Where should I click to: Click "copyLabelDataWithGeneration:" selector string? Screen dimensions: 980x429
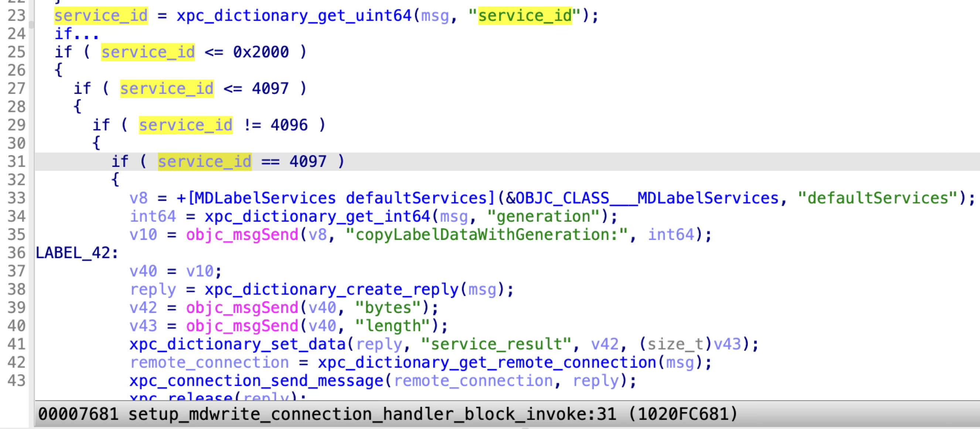click(x=487, y=234)
